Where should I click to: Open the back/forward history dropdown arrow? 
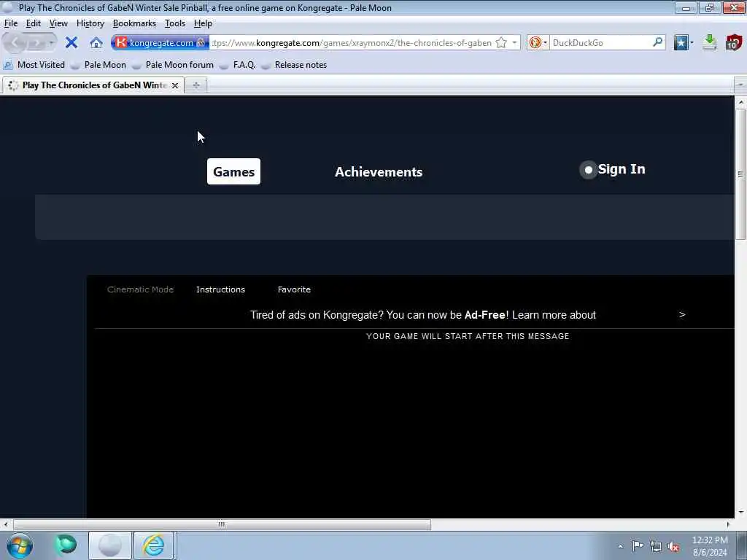(51, 43)
